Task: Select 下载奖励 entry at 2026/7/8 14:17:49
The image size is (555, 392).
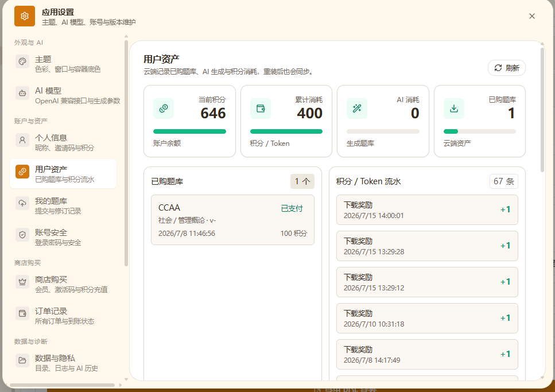Action: (x=427, y=354)
